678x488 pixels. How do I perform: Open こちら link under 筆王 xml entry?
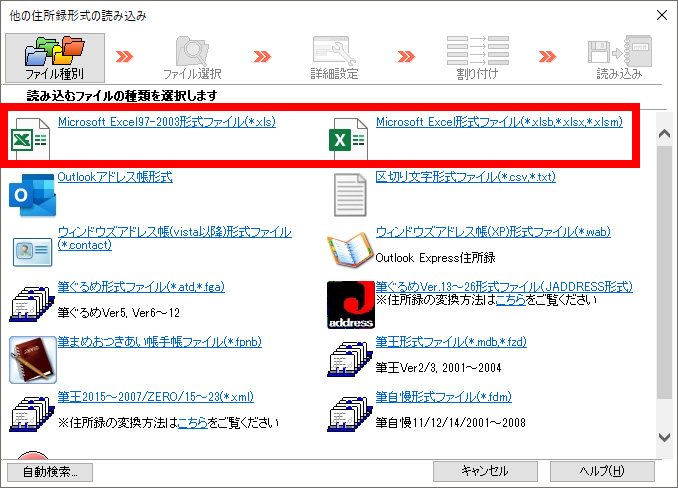(193, 422)
